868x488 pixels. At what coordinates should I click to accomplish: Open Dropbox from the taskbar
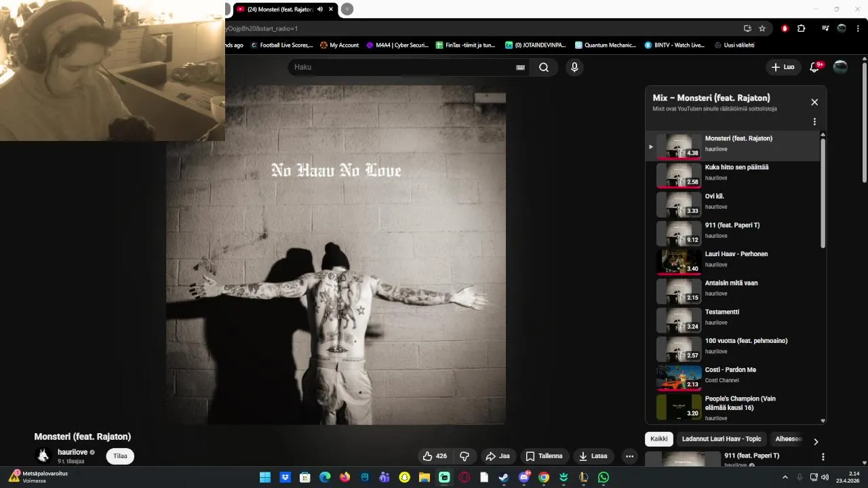point(285,477)
